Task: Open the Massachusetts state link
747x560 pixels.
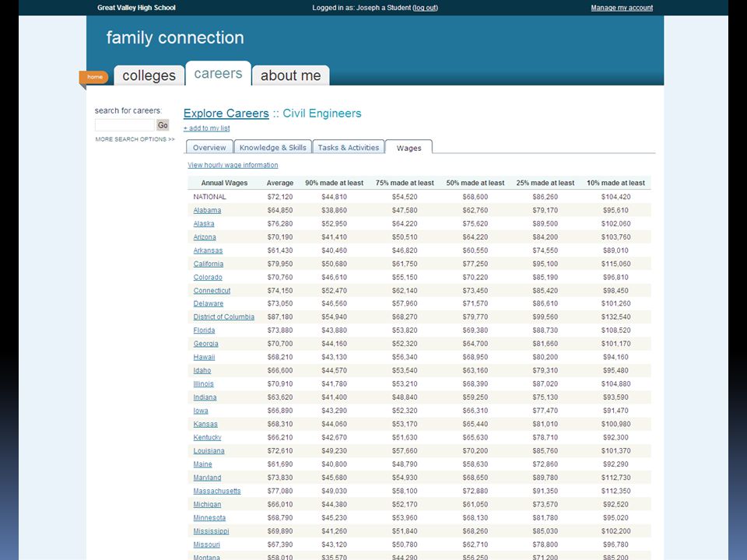Action: point(217,491)
